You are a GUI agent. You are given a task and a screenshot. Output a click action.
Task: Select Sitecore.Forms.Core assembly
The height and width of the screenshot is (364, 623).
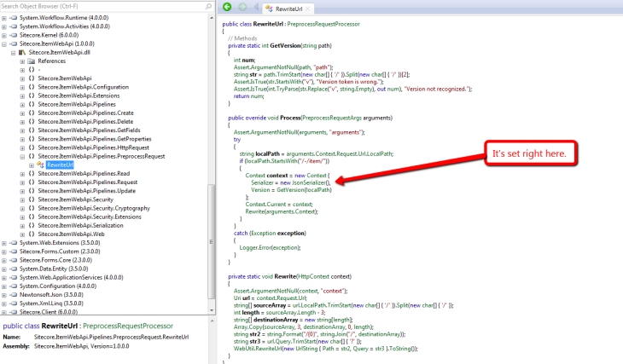tap(55, 260)
